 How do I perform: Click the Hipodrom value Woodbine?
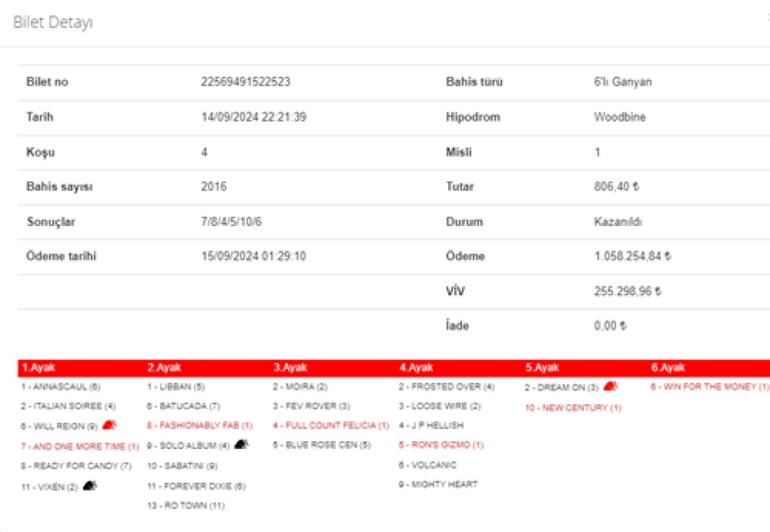pyautogui.click(x=619, y=117)
